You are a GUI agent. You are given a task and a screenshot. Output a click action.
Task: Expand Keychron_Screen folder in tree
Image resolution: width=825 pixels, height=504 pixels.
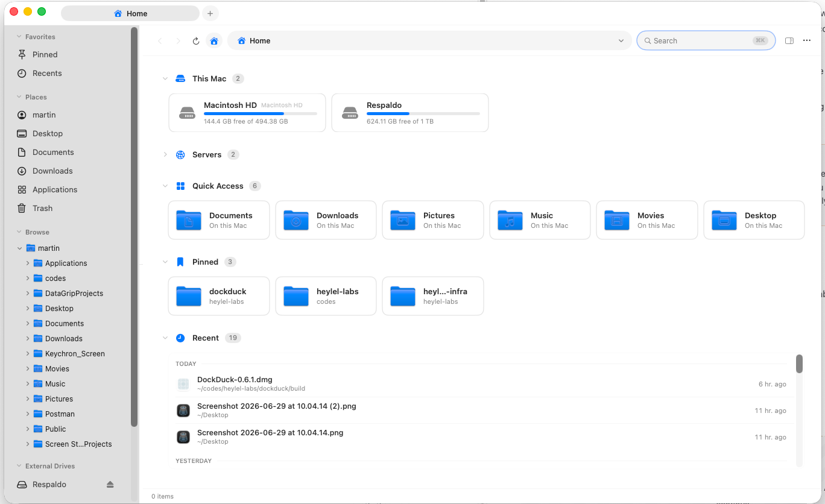click(28, 353)
